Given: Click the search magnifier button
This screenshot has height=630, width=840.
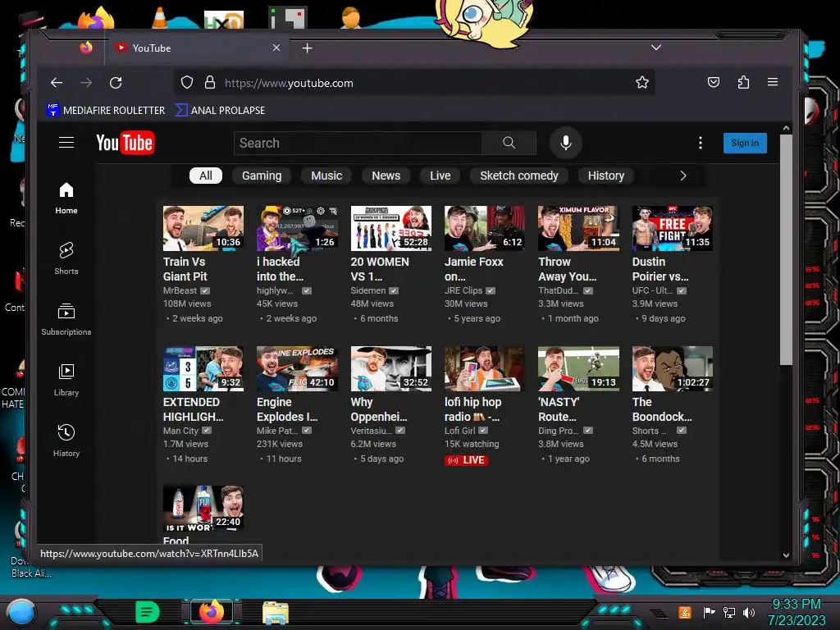Looking at the screenshot, I should [509, 143].
